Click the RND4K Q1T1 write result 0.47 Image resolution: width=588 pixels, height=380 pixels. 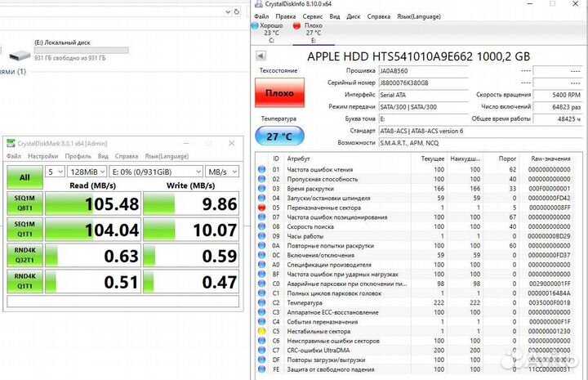coord(191,281)
